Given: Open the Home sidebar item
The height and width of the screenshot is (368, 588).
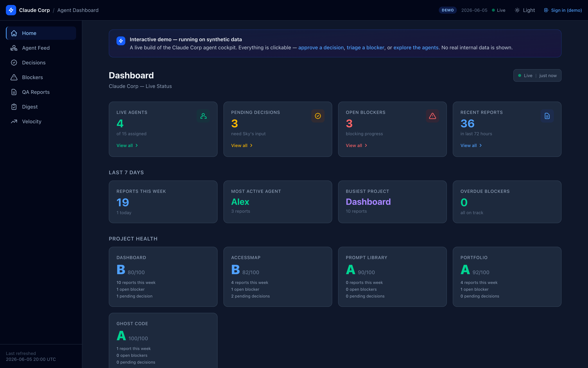Looking at the screenshot, I should tap(41, 33).
